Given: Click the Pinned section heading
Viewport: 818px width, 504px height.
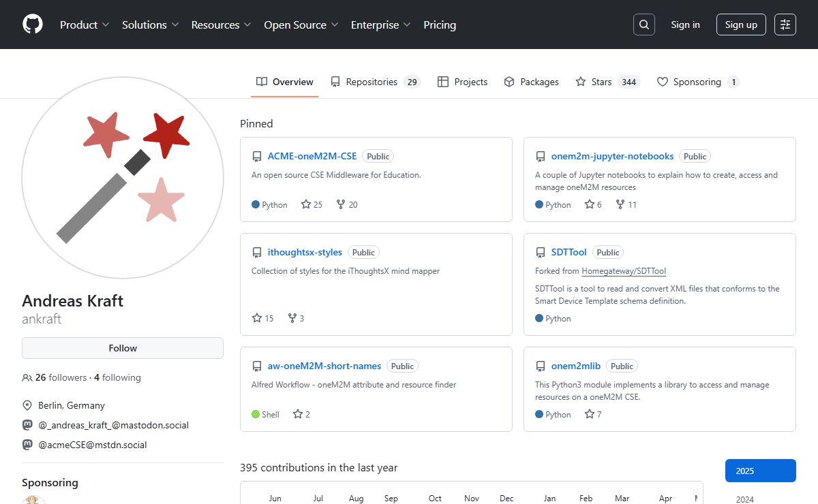Looking at the screenshot, I should coord(256,123).
